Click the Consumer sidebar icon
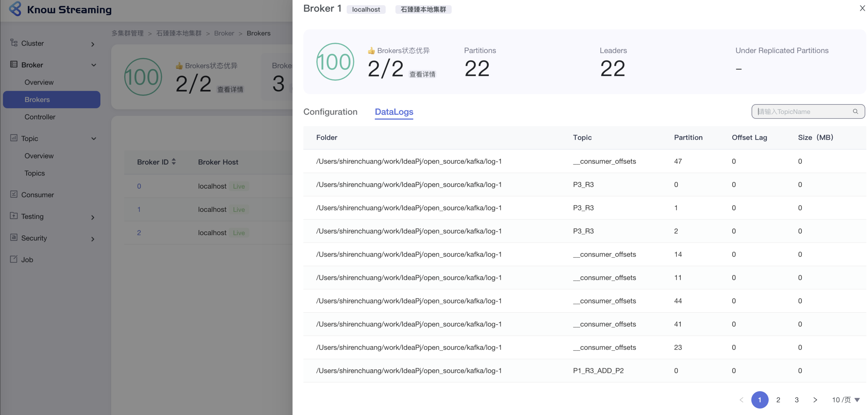 (14, 194)
